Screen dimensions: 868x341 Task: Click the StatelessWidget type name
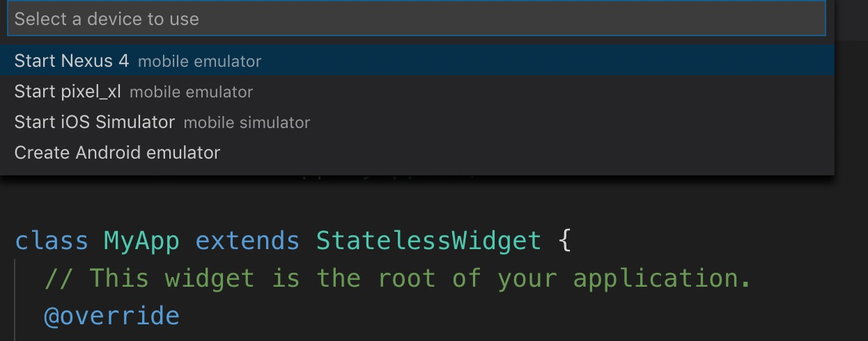(x=428, y=241)
